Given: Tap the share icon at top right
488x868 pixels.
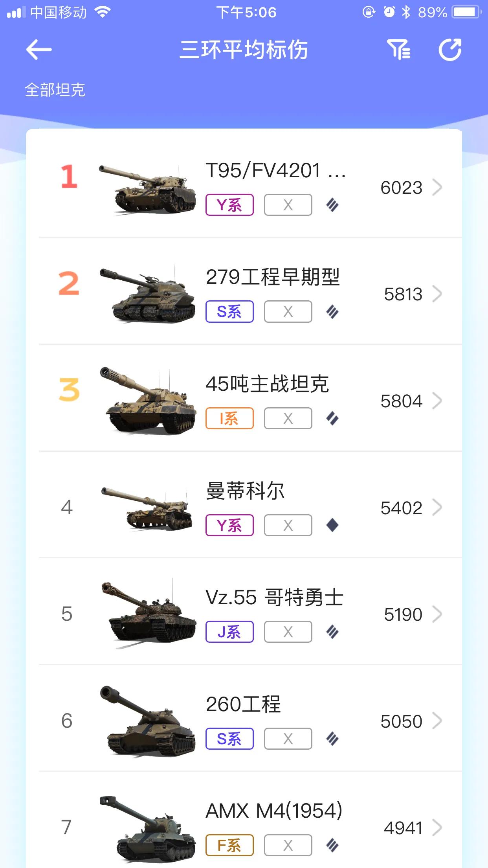Looking at the screenshot, I should point(450,50).
